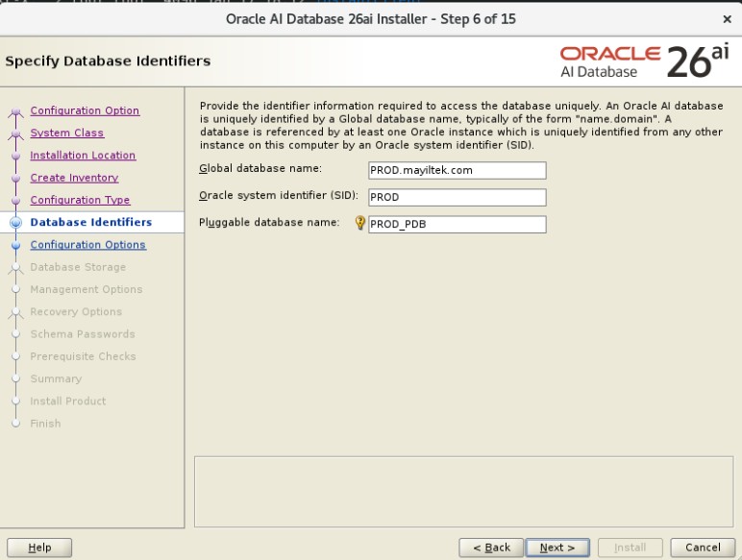Click the Database Storage step label
Viewport: 742px width, 560px height.
78,267
